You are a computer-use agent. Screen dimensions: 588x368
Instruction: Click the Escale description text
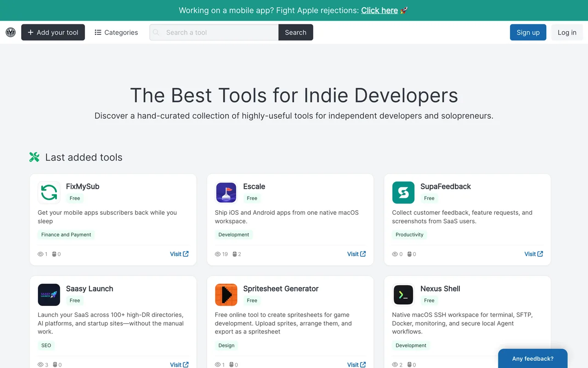coord(287,217)
